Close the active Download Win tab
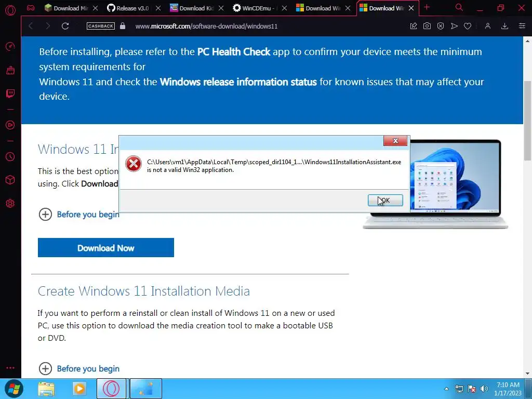The height and width of the screenshot is (399, 532). pos(411,8)
